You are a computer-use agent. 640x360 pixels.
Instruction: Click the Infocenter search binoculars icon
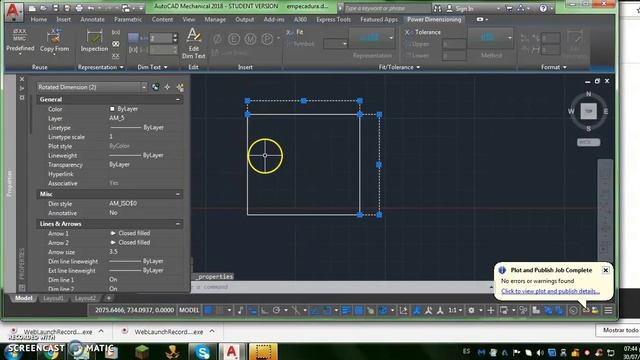coord(437,8)
